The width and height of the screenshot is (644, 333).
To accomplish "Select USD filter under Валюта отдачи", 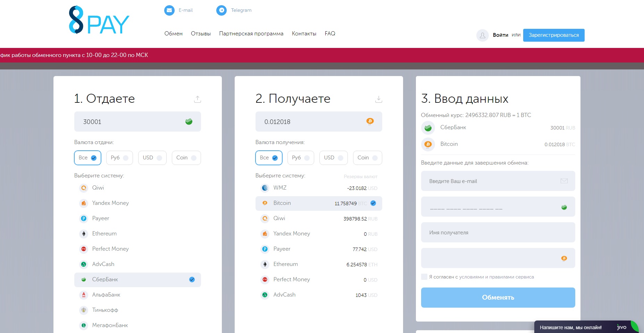I will coord(152,158).
